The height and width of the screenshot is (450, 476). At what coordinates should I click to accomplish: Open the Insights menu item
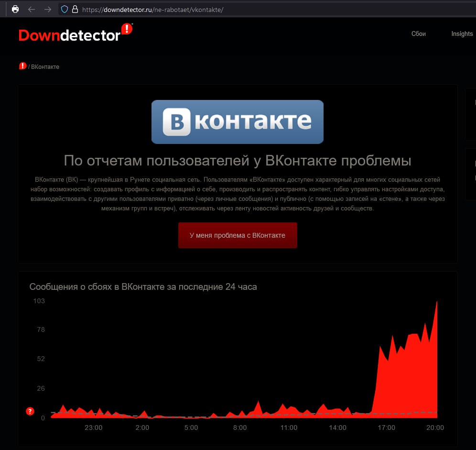point(462,34)
